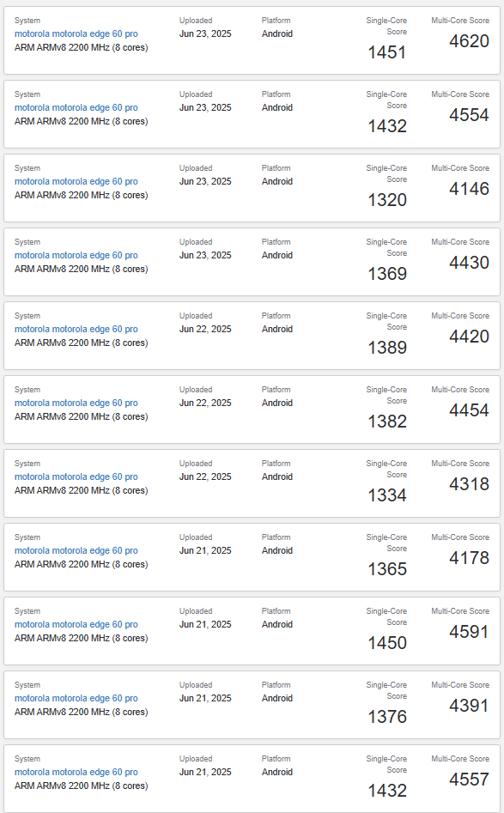Select the single-core score 1320
The width and height of the screenshot is (504, 813).
tap(387, 200)
